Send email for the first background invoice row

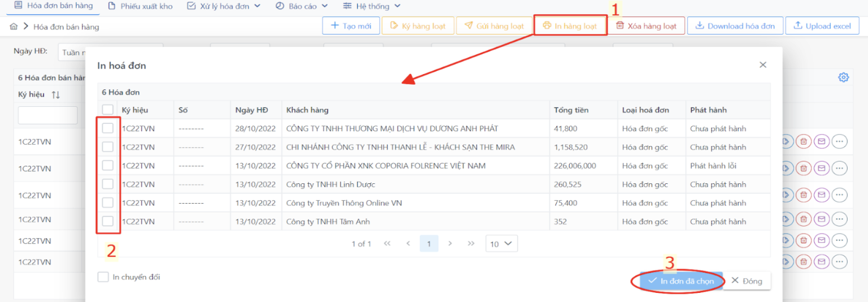coord(822,141)
